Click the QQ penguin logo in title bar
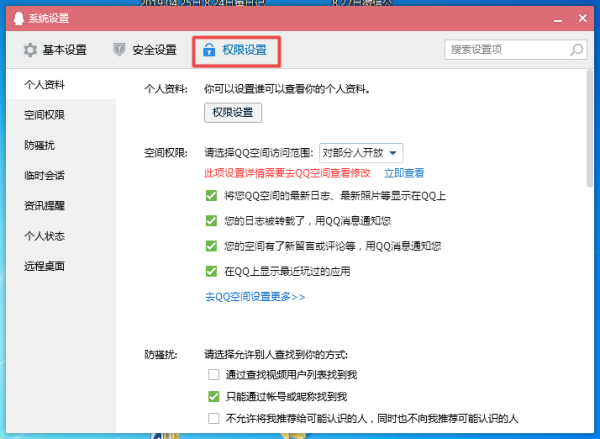This screenshot has height=439, width=600. 18,18
